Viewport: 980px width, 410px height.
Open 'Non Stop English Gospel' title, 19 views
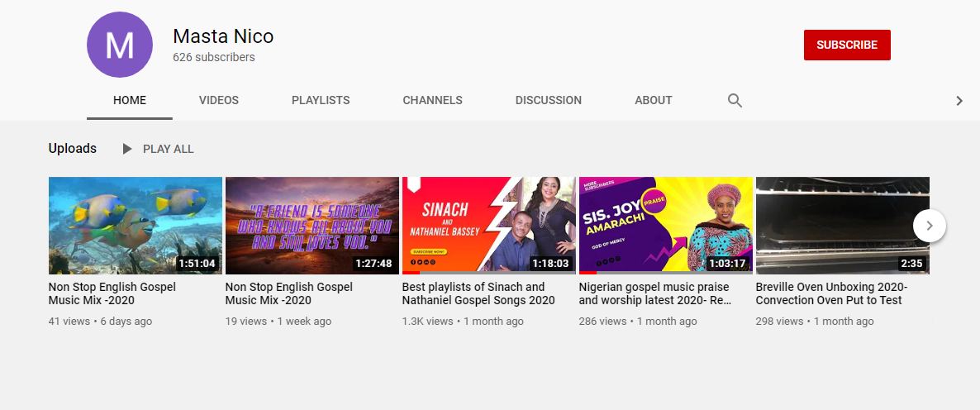click(x=288, y=293)
